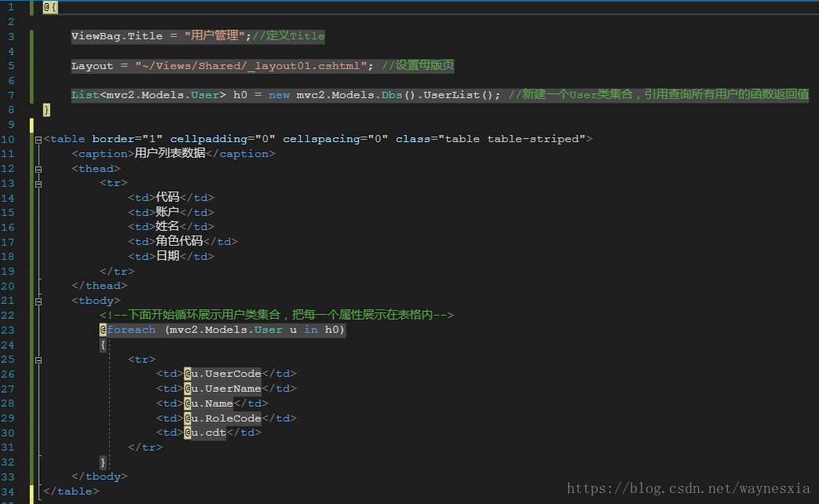The width and height of the screenshot is (819, 504).
Task: Collapse the thead block on line 12
Action: pyautogui.click(x=38, y=170)
